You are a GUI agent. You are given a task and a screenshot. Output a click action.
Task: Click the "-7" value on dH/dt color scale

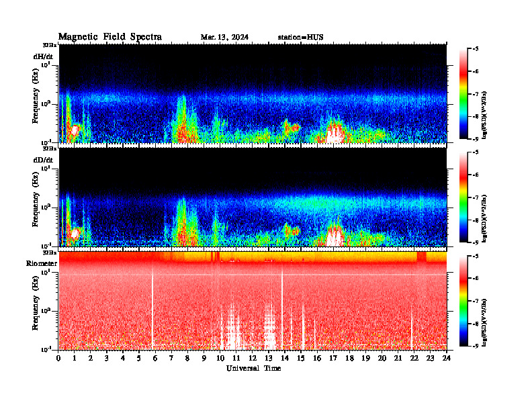pyautogui.click(x=476, y=94)
